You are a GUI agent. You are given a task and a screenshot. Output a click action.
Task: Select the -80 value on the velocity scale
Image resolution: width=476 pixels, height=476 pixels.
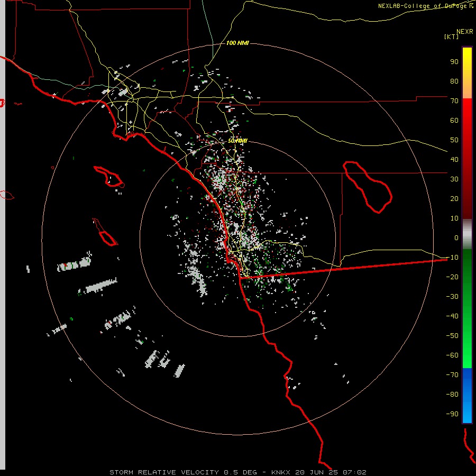pos(452,395)
